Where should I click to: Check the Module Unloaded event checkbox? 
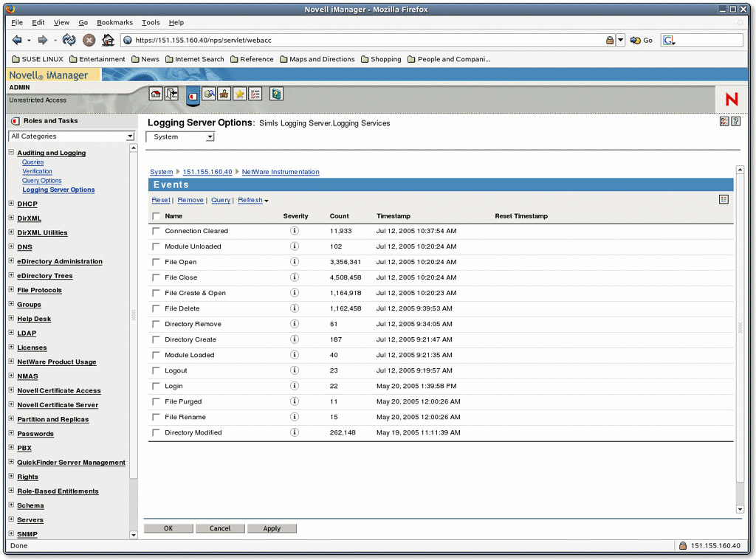point(156,246)
